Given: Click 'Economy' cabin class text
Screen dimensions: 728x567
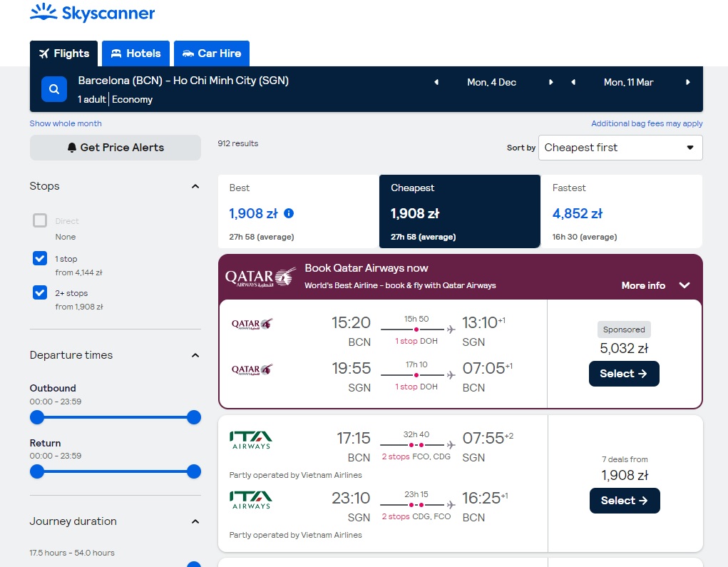Looking at the screenshot, I should [x=133, y=99].
